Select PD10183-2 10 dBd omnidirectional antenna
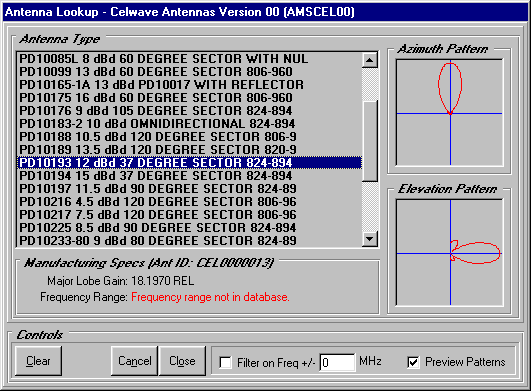Image resolution: width=531 pixels, height=391 pixels. 189,124
